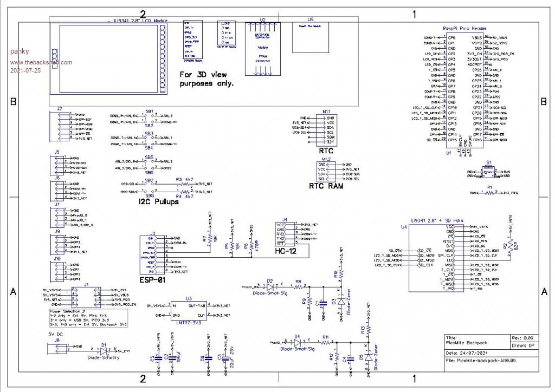Select the RaspPi Pico Header U1
The width and height of the screenshot is (555, 392).
458,89
